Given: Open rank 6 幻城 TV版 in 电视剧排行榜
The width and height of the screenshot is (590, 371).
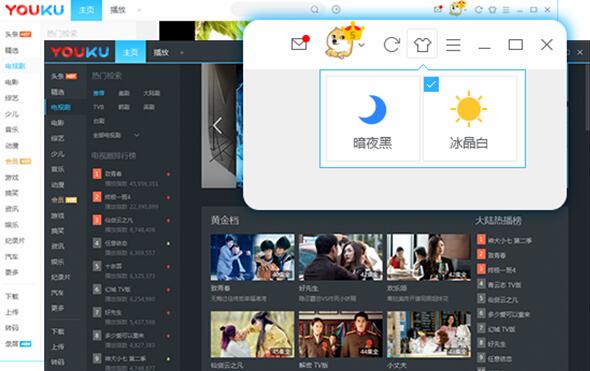Looking at the screenshot, I should click(x=131, y=294).
